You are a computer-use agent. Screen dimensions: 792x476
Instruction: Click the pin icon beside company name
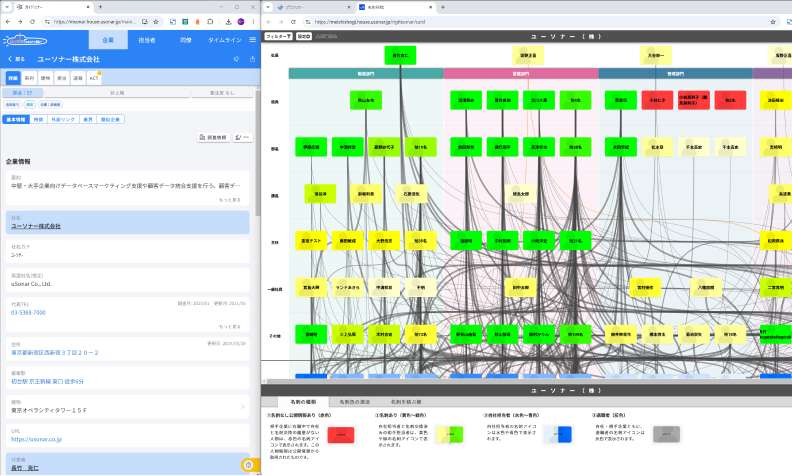(x=237, y=59)
